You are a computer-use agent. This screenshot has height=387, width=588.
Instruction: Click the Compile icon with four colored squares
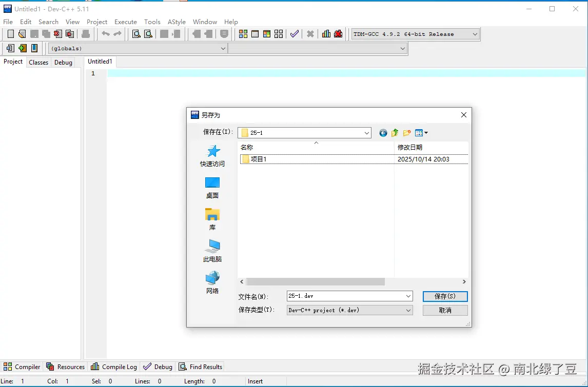click(243, 34)
